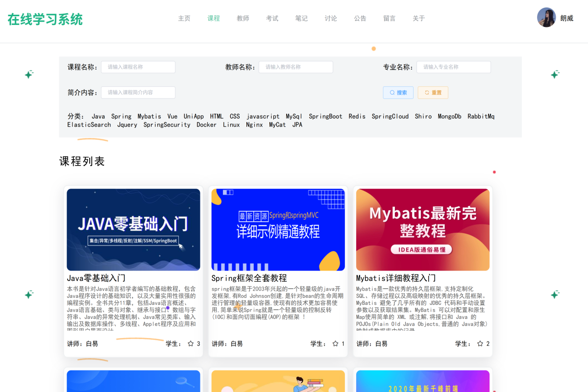Viewport: 588px width, 392px height.
Task: Click the 搜索 search button
Action: [398, 93]
